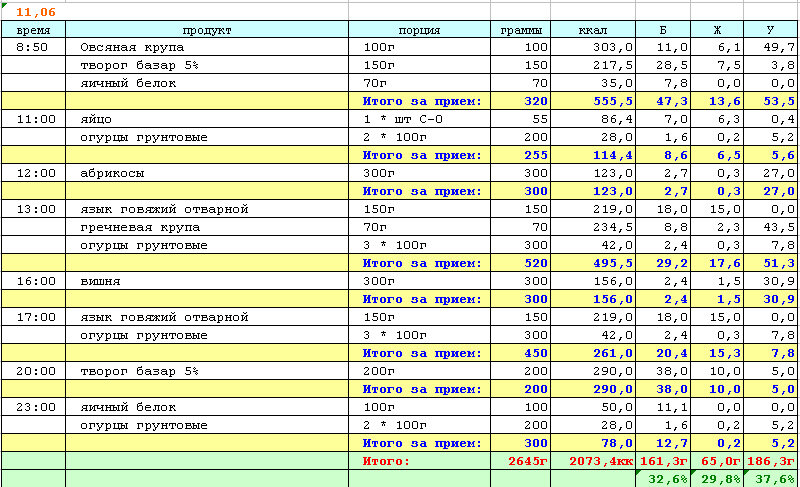Select the 12,7 protein meal total
The height and width of the screenshot is (487, 800).
pos(663,443)
